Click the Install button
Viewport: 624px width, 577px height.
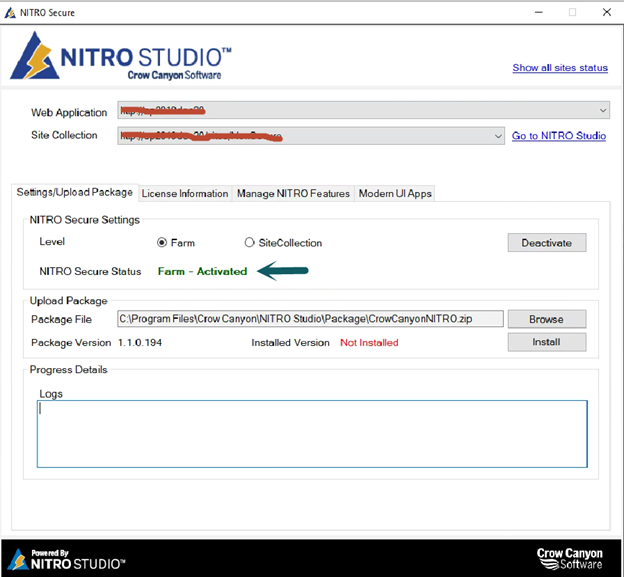547,342
